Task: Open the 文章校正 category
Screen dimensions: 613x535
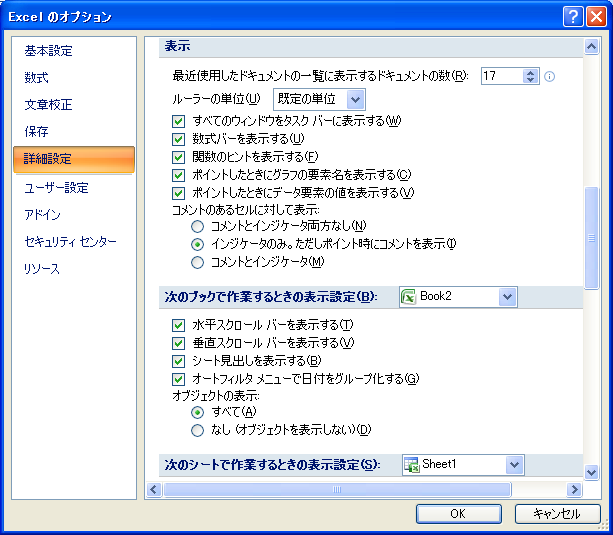Action: coord(74,105)
